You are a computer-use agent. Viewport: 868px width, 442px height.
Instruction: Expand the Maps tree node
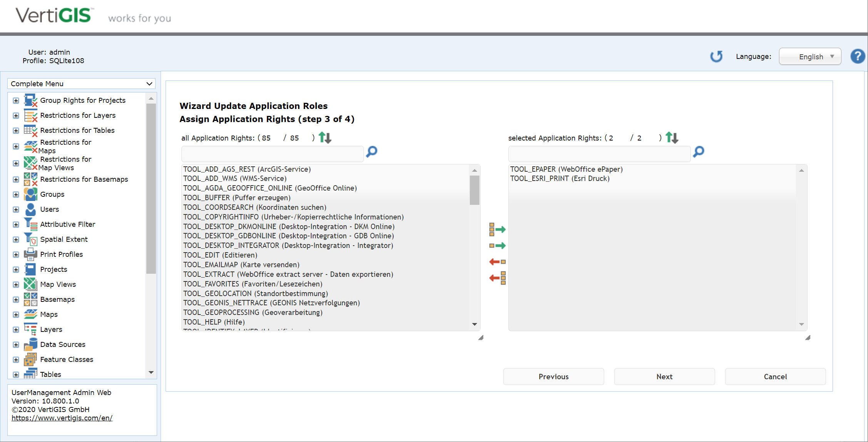pyautogui.click(x=16, y=314)
